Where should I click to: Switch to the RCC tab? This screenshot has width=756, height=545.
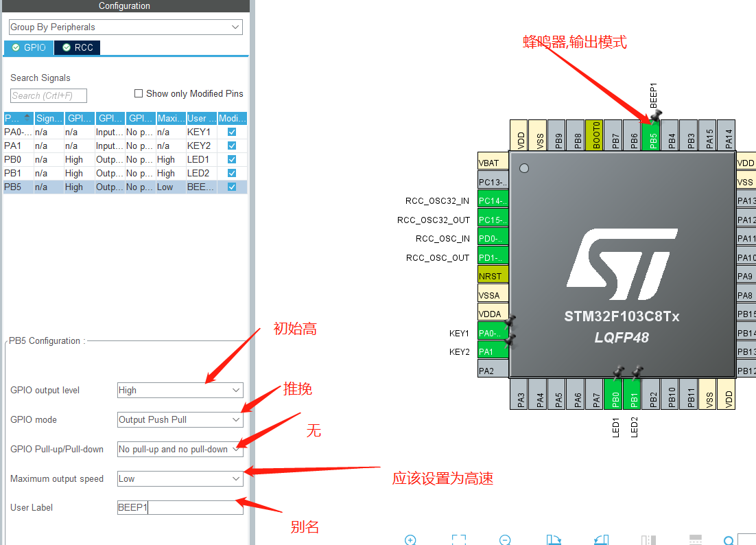[77, 47]
